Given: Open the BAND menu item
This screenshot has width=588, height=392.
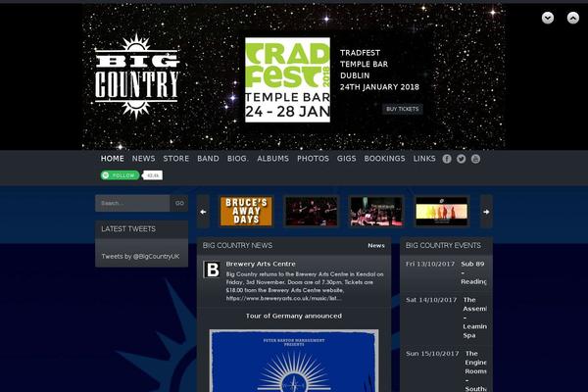Looking at the screenshot, I should [x=208, y=159].
